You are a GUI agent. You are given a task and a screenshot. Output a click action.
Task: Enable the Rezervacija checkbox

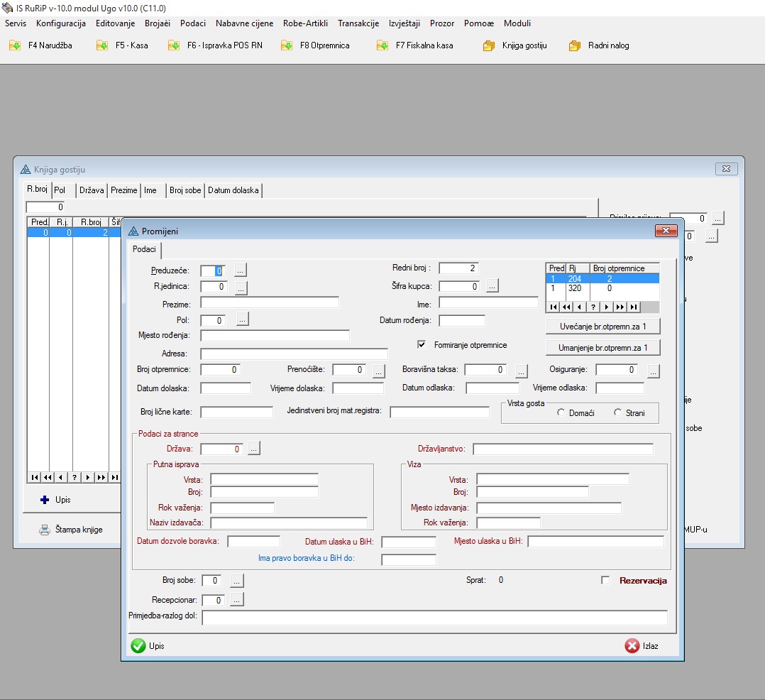pyautogui.click(x=605, y=580)
